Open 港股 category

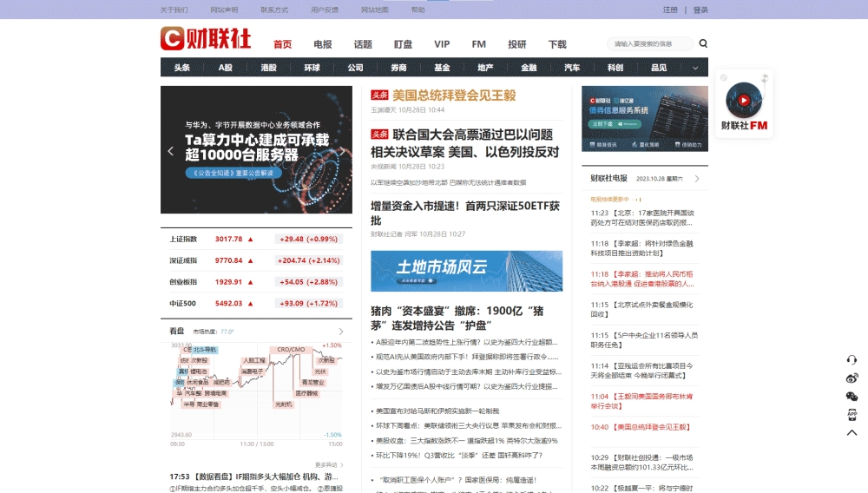pyautogui.click(x=268, y=68)
